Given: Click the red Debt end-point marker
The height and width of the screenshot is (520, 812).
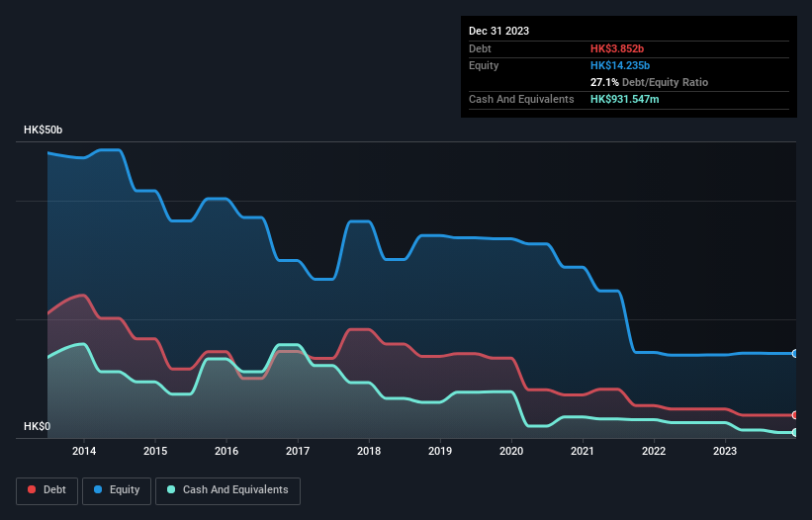Looking at the screenshot, I should click(795, 415).
